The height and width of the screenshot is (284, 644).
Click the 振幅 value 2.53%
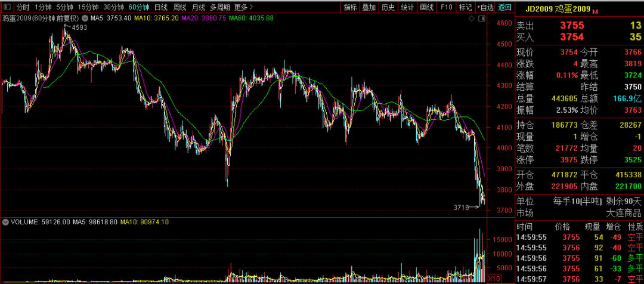coord(566,110)
